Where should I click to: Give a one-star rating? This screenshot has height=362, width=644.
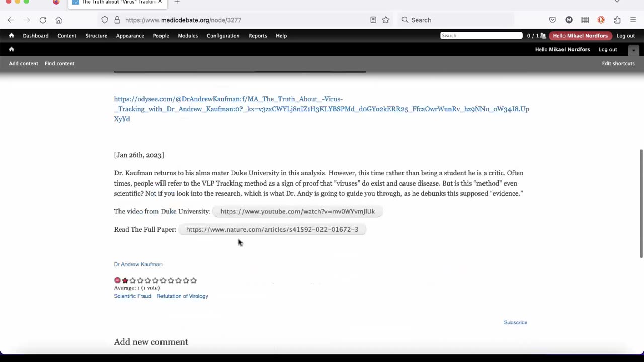pyautogui.click(x=125, y=280)
